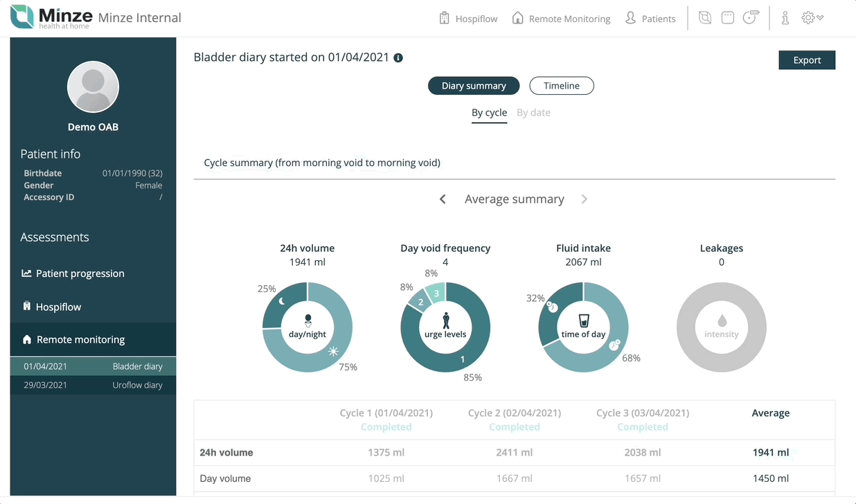The image size is (856, 504).
Task: Click the rounded square device icon in header
Action: 727,18
